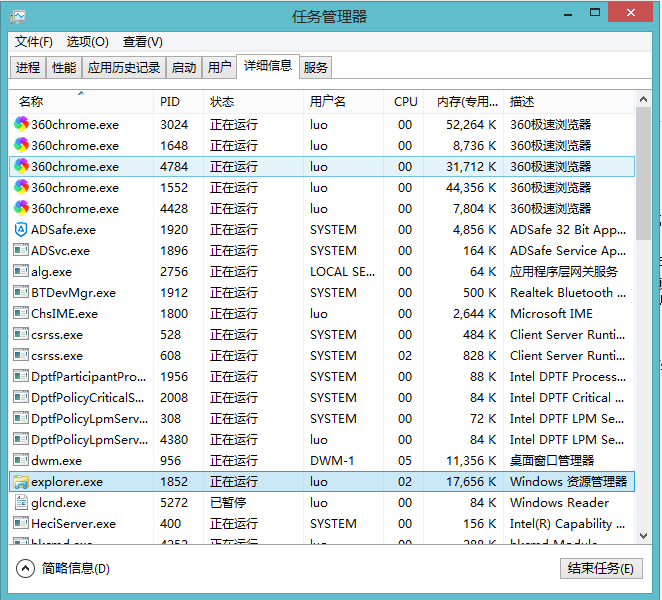Click description Windows Reader
Screen dimensions: 662x600
(x=559, y=502)
